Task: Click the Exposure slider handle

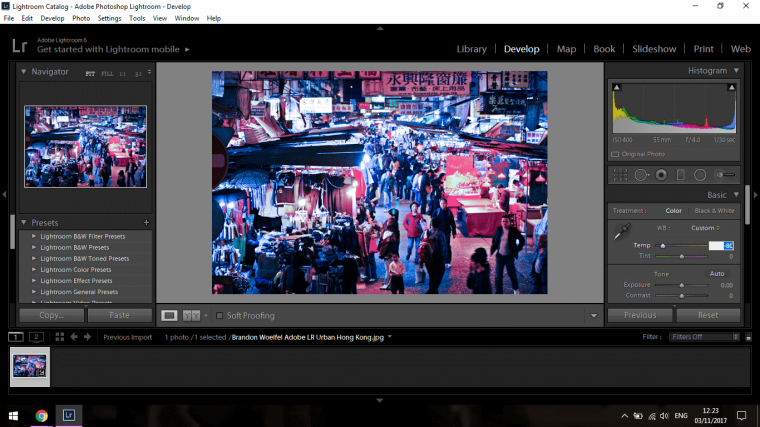Action: (681, 285)
